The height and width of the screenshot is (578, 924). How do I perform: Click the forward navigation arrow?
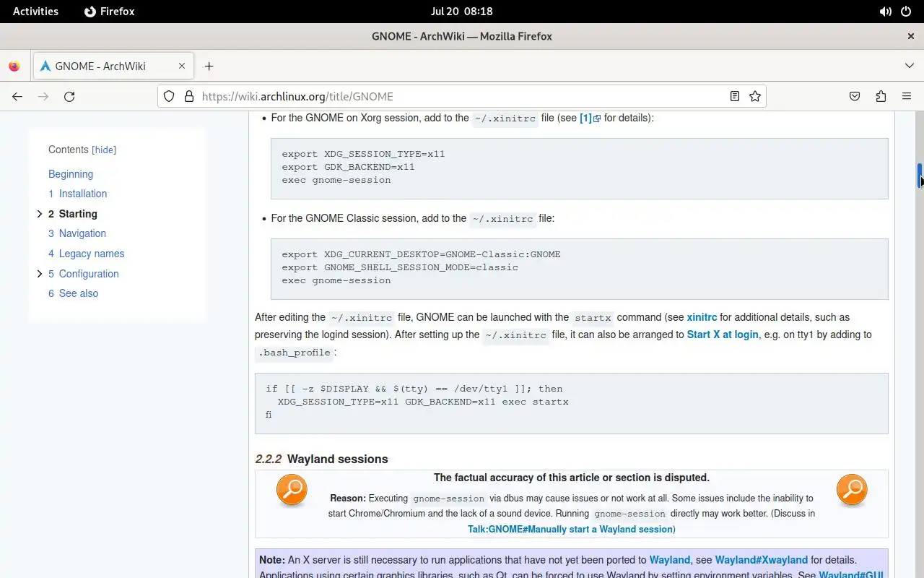(43, 96)
